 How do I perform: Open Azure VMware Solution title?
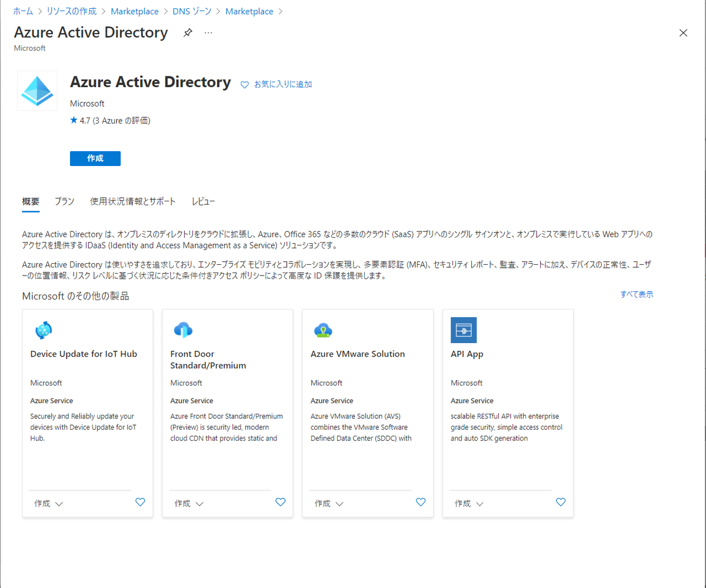click(x=358, y=354)
